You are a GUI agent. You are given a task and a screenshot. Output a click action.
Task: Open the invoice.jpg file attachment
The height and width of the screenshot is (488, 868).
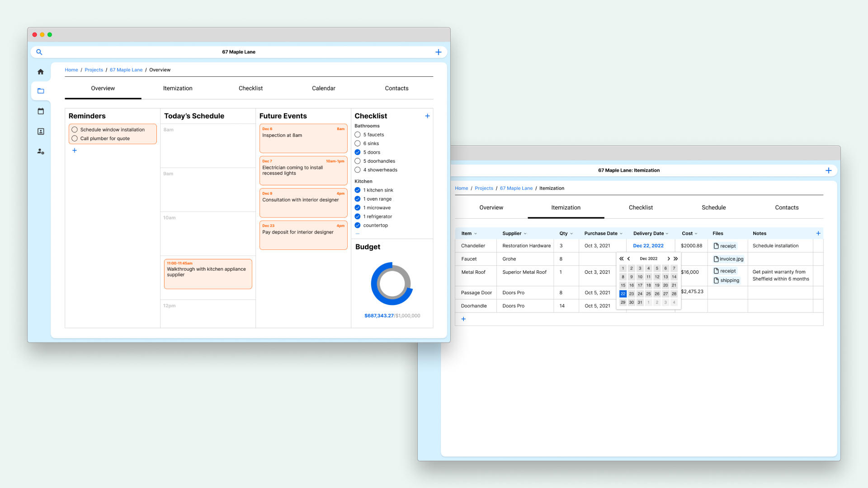[728, 259]
